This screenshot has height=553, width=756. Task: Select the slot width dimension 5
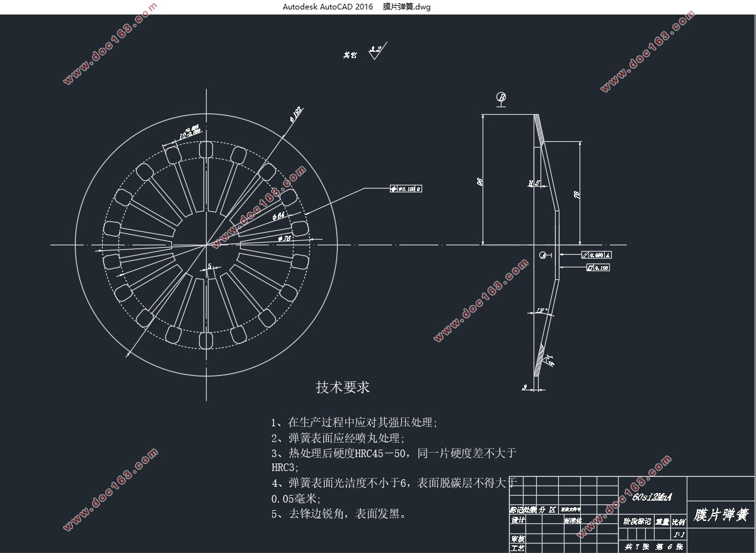point(209,267)
